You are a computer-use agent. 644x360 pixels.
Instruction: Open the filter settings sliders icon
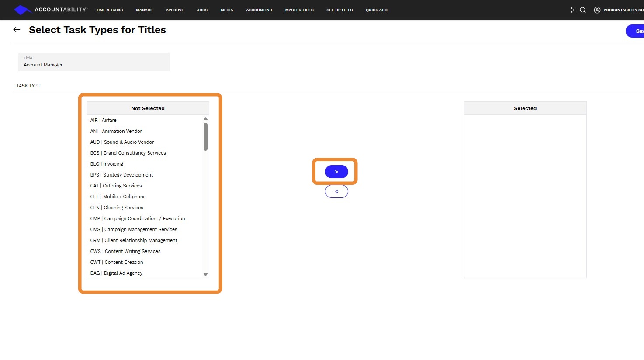pyautogui.click(x=572, y=10)
